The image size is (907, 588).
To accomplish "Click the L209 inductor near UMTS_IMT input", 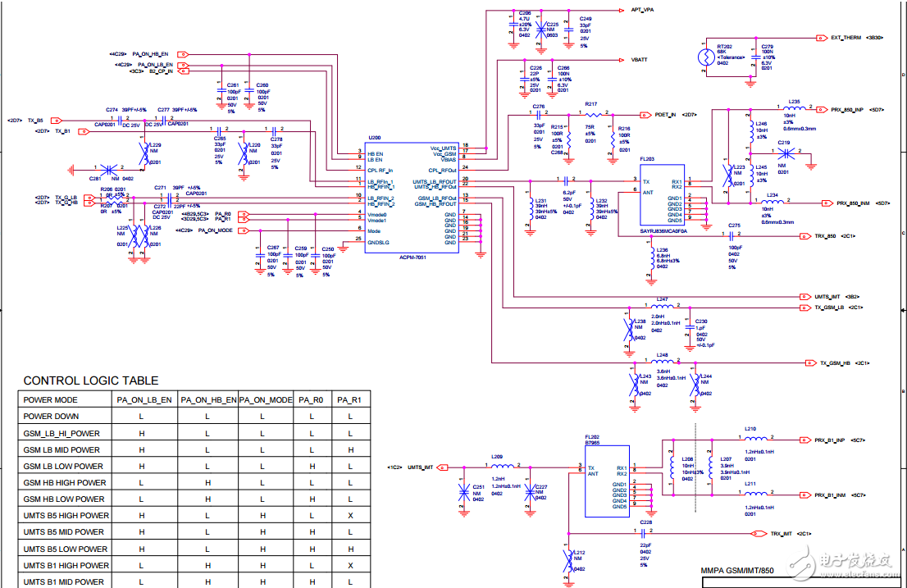I will (x=497, y=467).
